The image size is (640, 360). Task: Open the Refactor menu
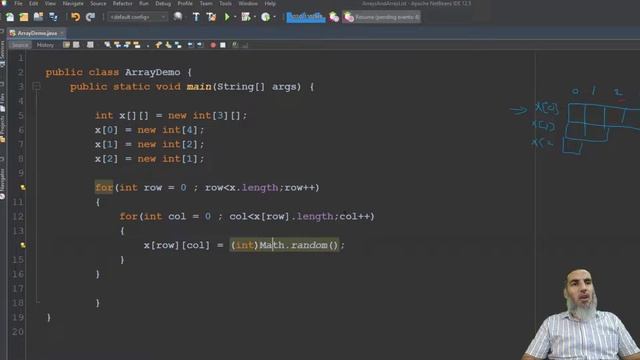tap(122, 3)
